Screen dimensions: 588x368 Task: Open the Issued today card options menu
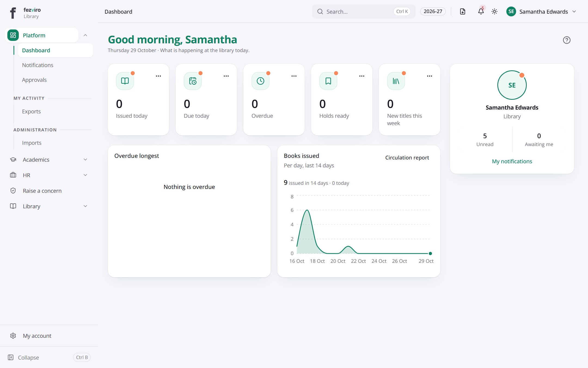[158, 76]
